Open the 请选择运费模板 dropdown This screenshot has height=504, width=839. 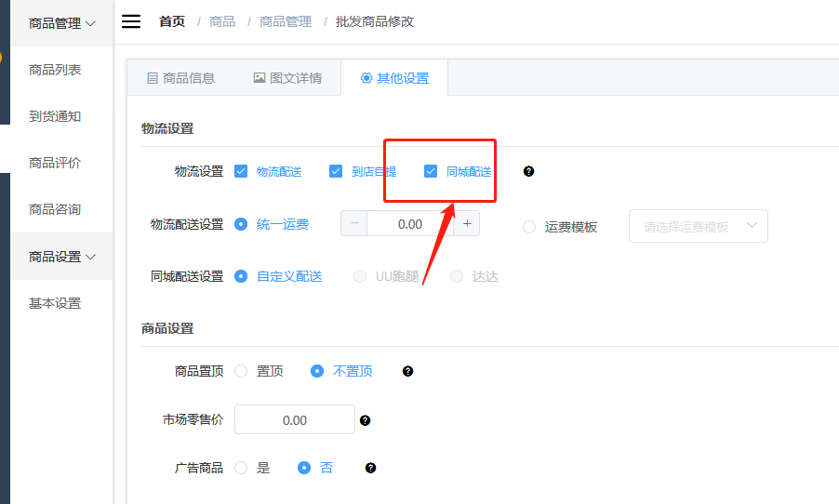point(699,226)
